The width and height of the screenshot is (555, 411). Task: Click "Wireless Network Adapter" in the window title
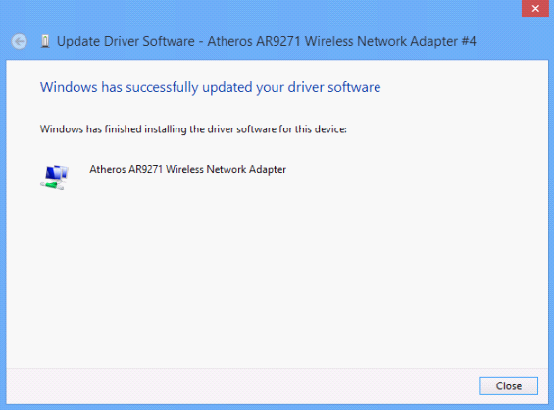click(x=382, y=41)
